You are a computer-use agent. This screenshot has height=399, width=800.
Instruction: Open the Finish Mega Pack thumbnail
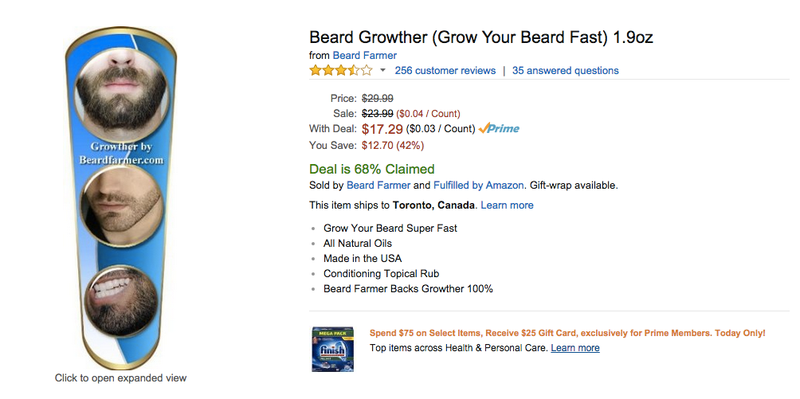[333, 349]
